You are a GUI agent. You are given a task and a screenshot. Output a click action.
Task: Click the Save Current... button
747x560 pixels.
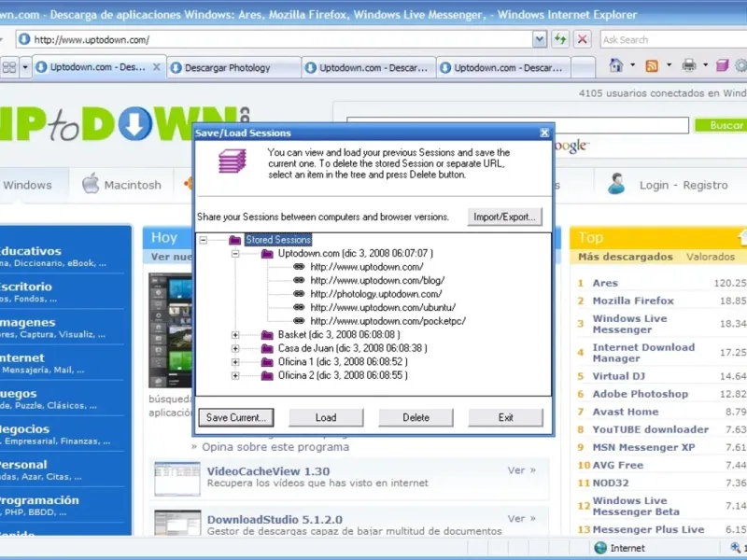pos(236,417)
